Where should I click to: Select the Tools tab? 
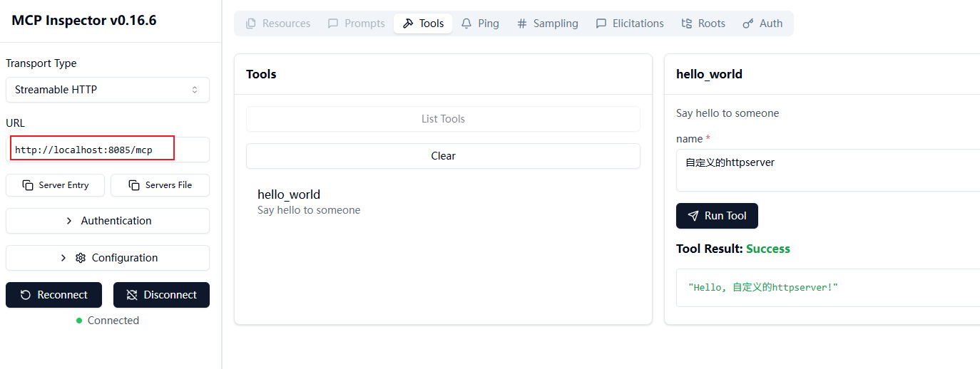tap(423, 24)
